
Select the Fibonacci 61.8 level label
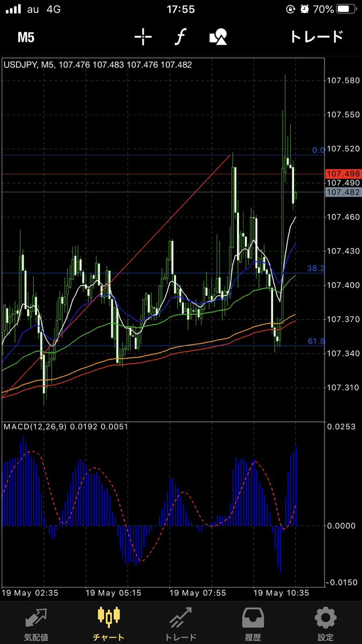click(316, 341)
